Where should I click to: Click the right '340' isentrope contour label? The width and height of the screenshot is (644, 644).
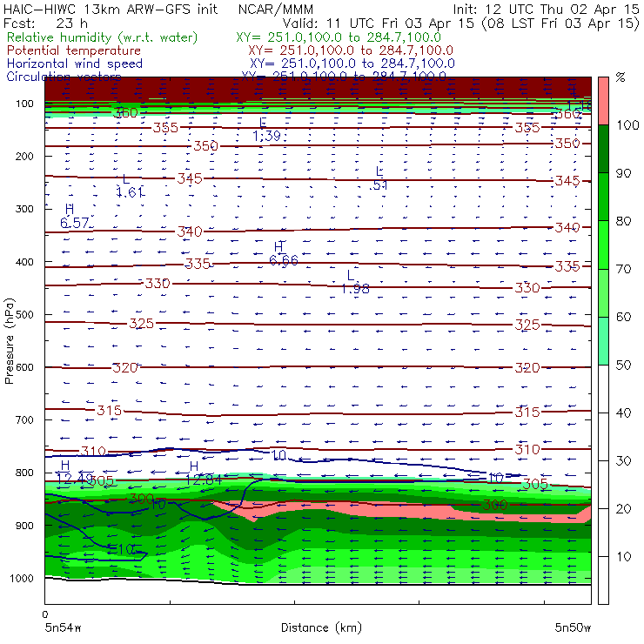pyautogui.click(x=567, y=227)
